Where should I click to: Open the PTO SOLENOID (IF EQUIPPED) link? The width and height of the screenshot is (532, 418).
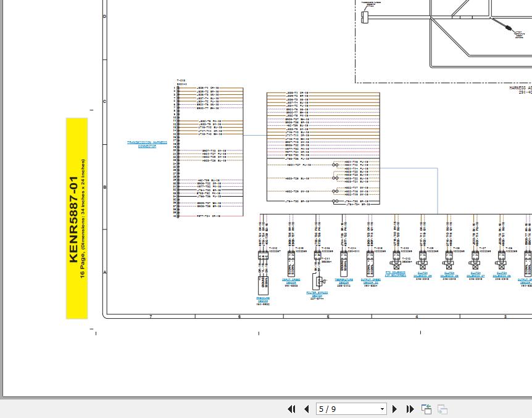click(x=396, y=275)
